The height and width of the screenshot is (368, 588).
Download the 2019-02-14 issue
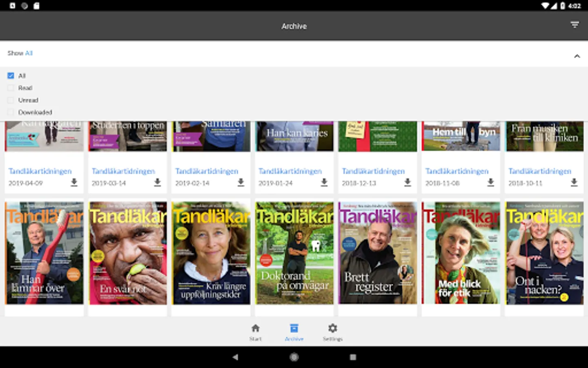point(241,182)
